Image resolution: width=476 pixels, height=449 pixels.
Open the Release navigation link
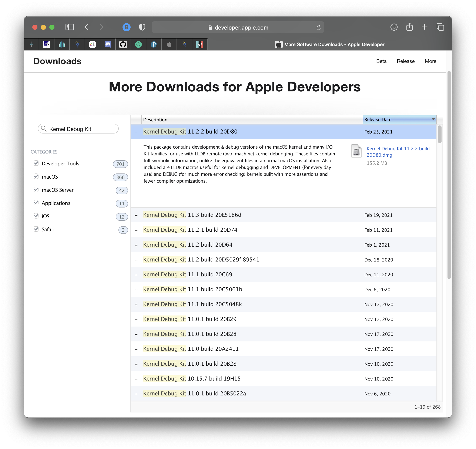click(x=405, y=61)
